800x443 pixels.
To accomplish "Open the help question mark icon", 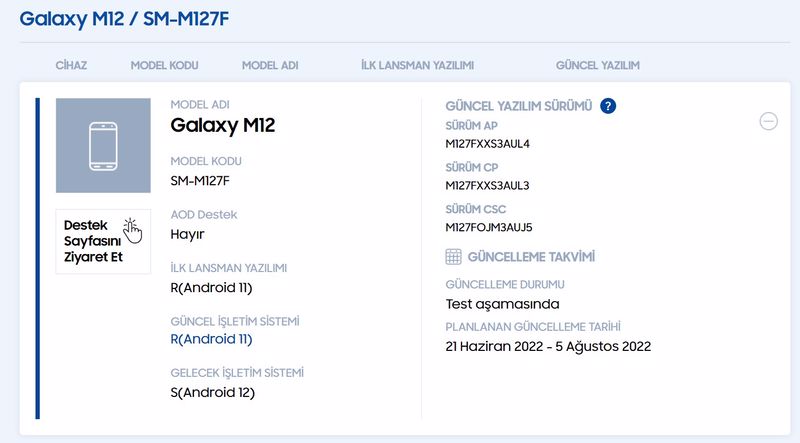I will 608,106.
